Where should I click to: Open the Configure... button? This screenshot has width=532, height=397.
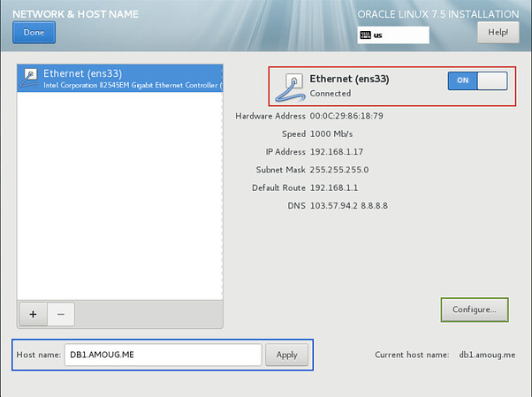[475, 309]
